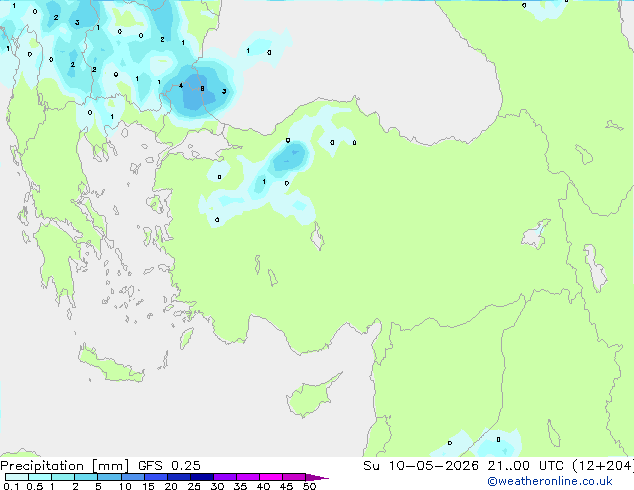Select the magenta swatch between 40 and 45
This screenshot has width=634, height=490.
tap(271, 477)
